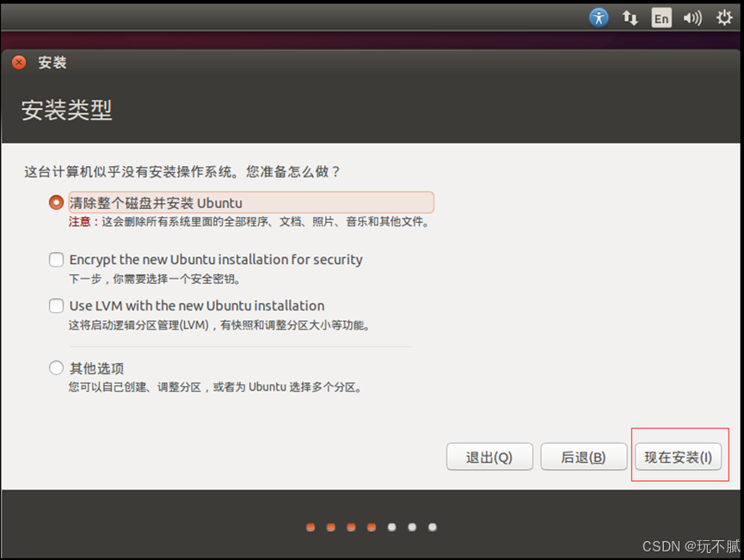Open the accessibility menu icon
Screen dimensions: 744x560
click(x=599, y=18)
